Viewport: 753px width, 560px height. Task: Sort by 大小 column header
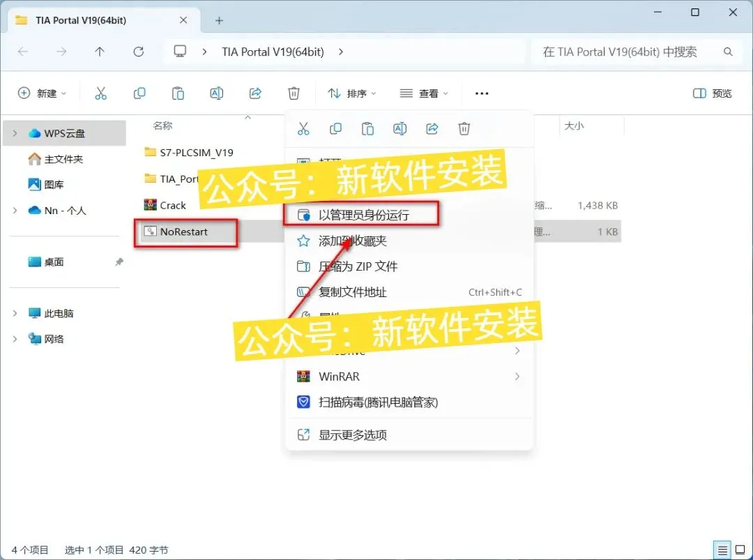coord(573,126)
